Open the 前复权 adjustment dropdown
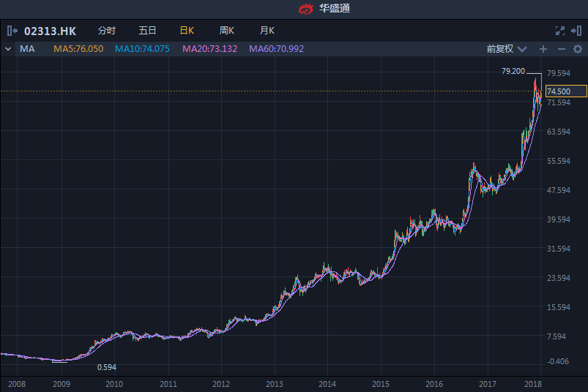The height and width of the screenshot is (392, 588). click(507, 49)
